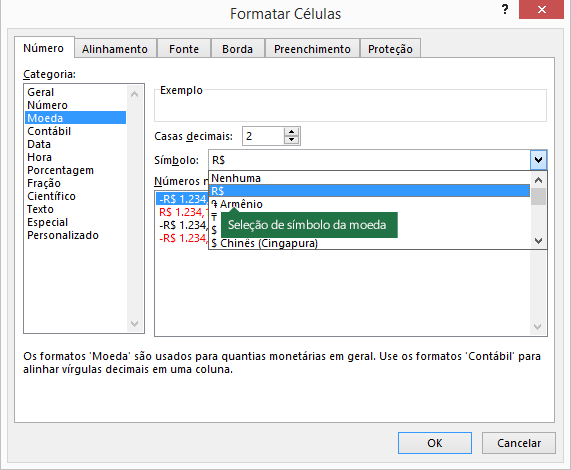This screenshot has width=571, height=470.
Task: Select red R$ 1.234 negative format
Action: click(182, 212)
